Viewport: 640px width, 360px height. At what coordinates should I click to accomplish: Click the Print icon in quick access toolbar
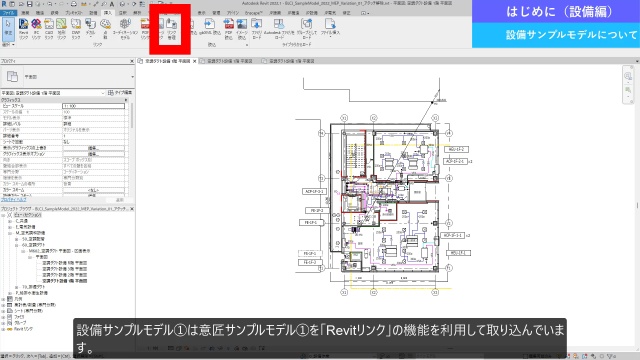pos(73,4)
